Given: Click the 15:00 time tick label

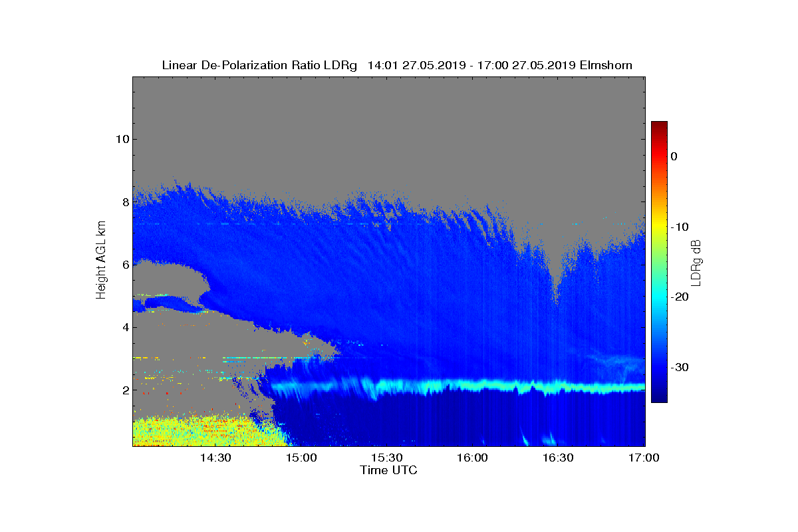Looking at the screenshot, I should (301, 458).
